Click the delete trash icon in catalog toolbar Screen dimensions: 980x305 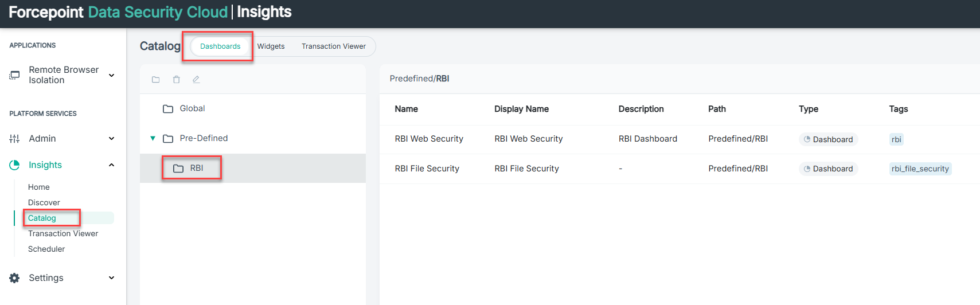pyautogui.click(x=176, y=80)
